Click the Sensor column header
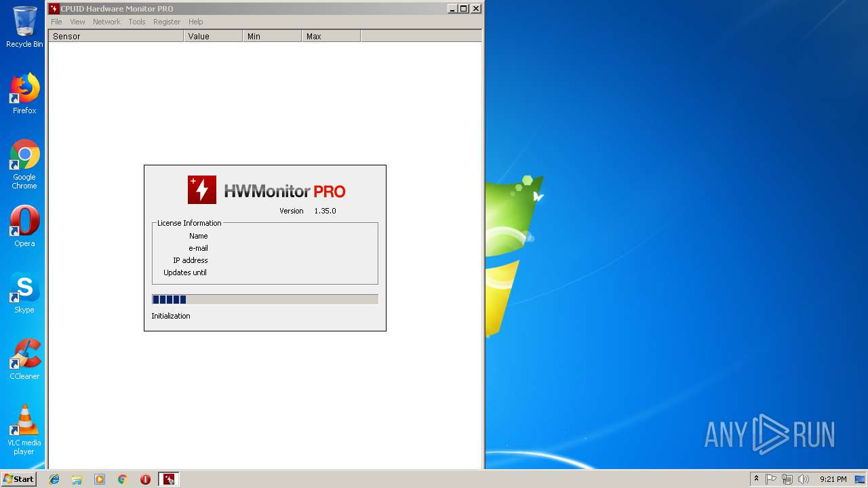Screen dimensions: 868x488 coord(116,36)
